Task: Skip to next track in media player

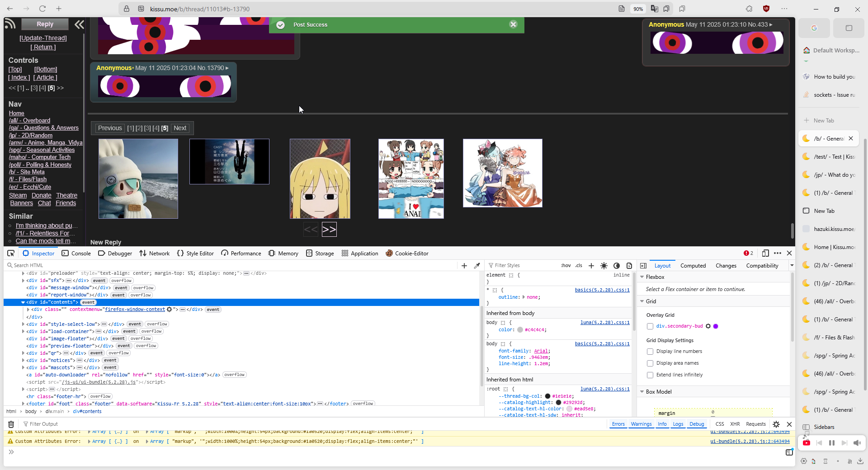Action: point(844,443)
